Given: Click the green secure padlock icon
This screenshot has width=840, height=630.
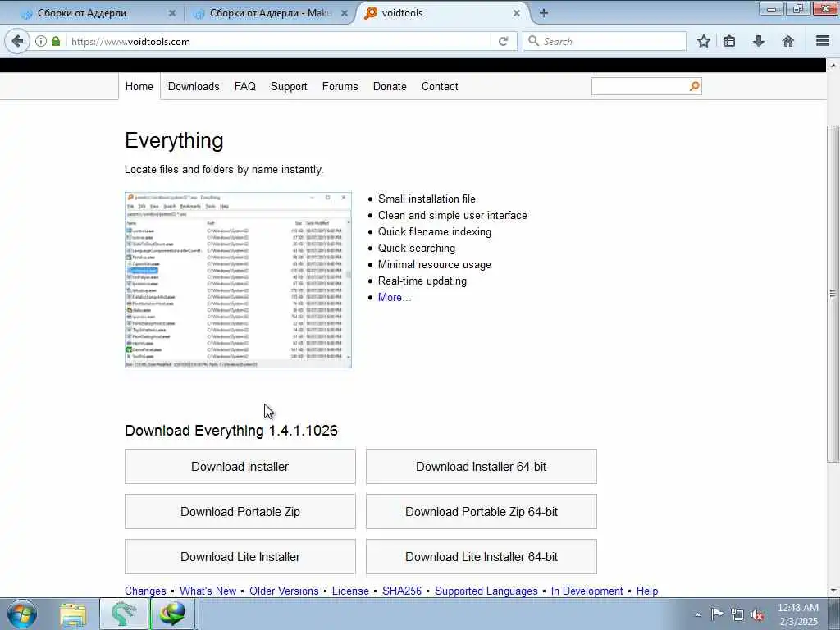Looking at the screenshot, I should [x=56, y=41].
